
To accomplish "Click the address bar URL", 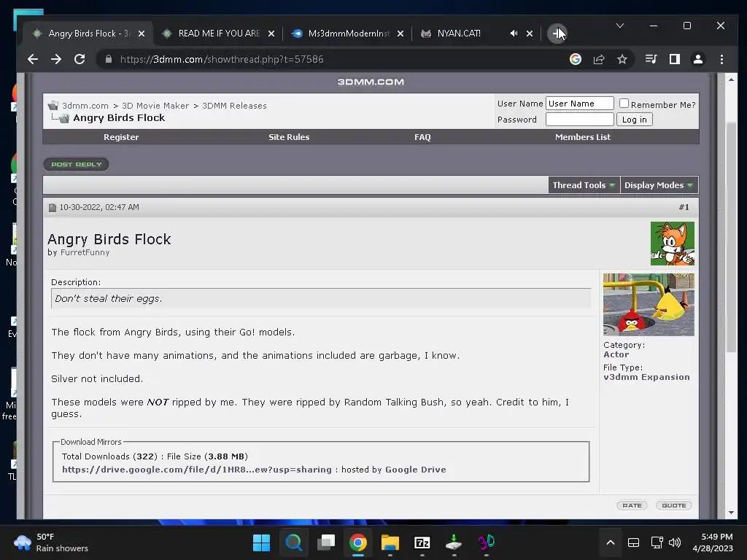I will point(222,59).
